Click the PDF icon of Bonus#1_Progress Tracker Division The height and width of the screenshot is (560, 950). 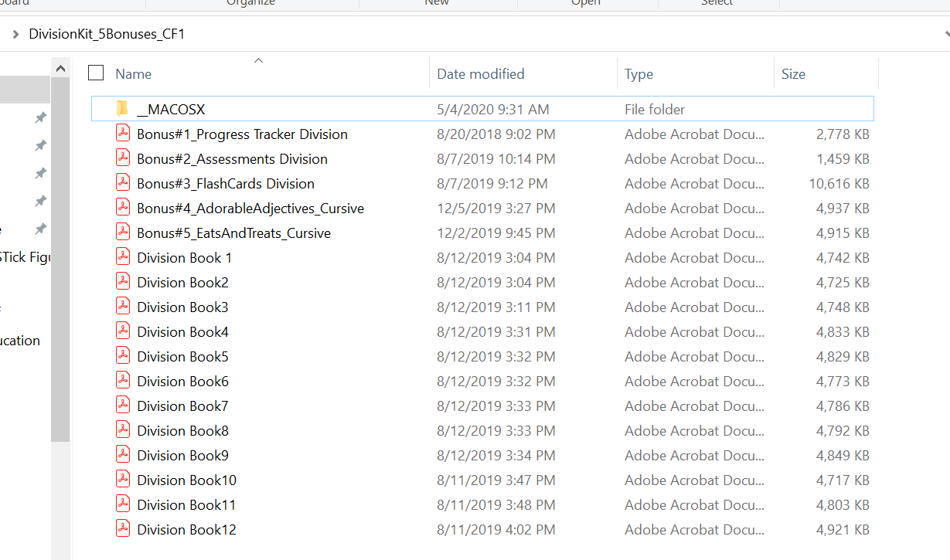coord(122,134)
